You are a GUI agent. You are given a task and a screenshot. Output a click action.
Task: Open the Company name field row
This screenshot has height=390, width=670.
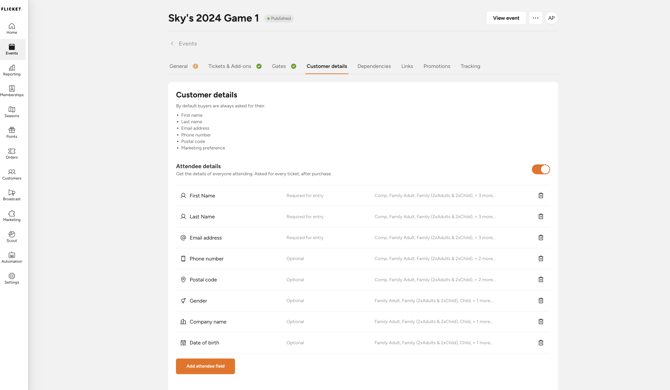[363, 322]
